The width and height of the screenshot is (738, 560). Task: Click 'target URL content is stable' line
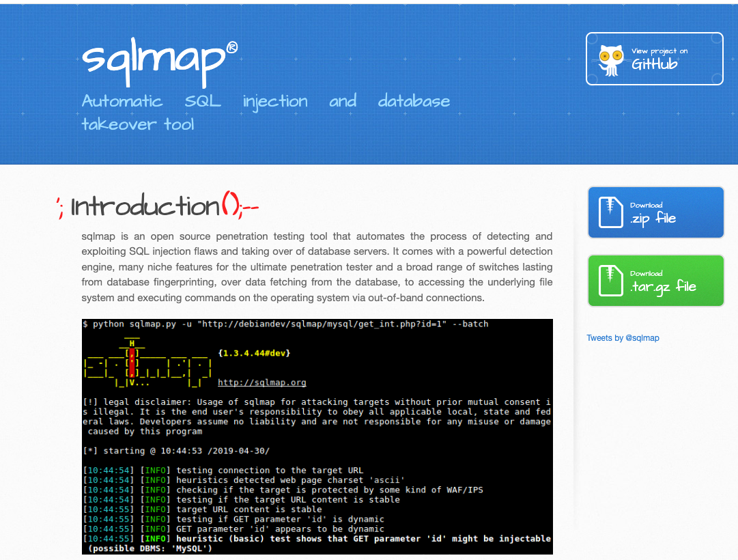pos(202,509)
